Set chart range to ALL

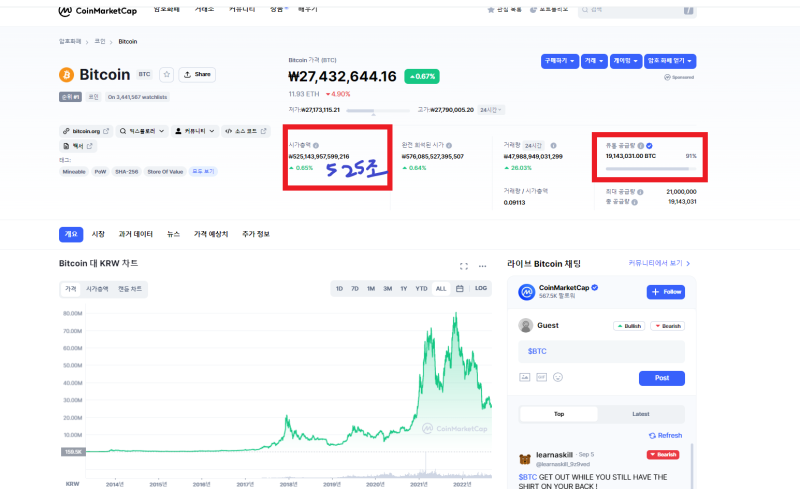click(x=441, y=288)
